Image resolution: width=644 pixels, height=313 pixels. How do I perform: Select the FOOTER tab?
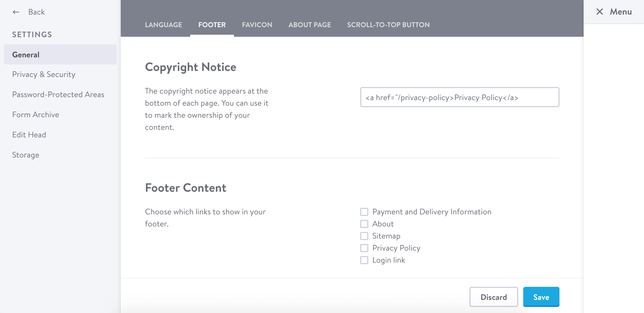coord(212,25)
